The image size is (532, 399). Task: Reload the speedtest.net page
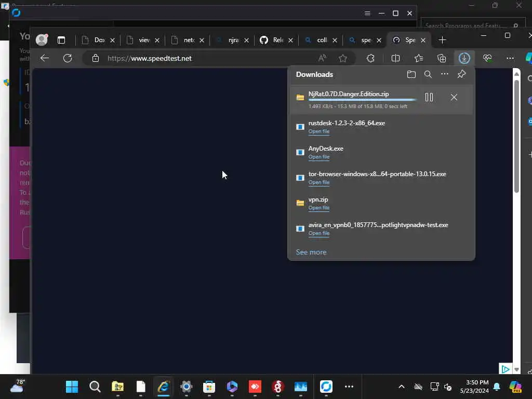pos(68,58)
